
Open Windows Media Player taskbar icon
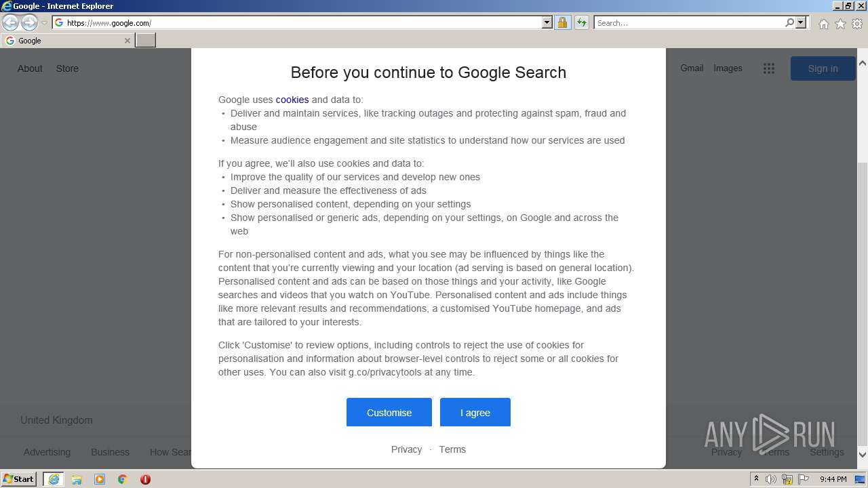point(100,479)
